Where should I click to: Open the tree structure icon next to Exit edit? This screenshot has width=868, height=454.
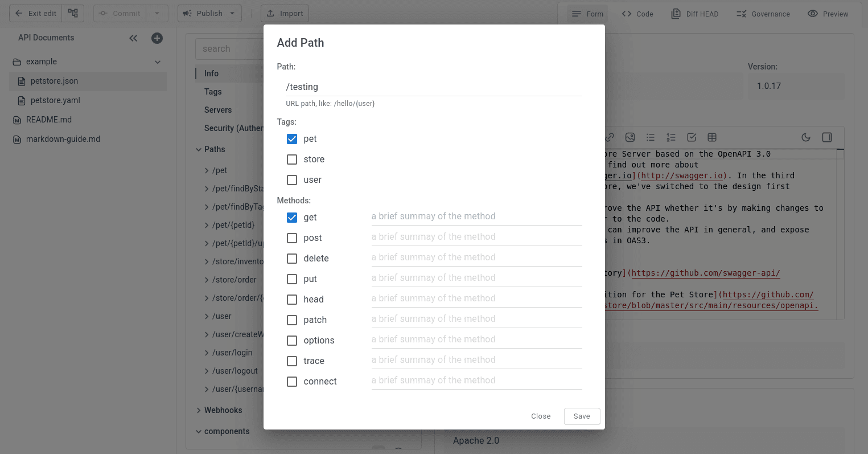coord(73,14)
